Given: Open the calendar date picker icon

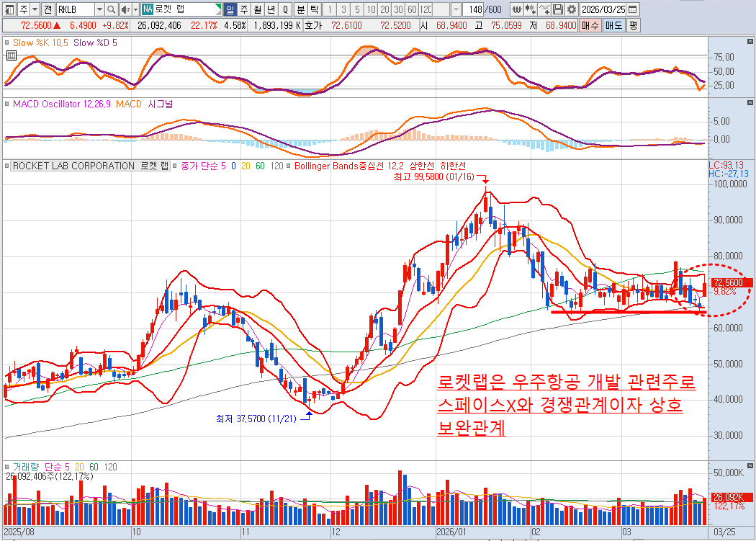Looking at the screenshot, I should [x=632, y=9].
